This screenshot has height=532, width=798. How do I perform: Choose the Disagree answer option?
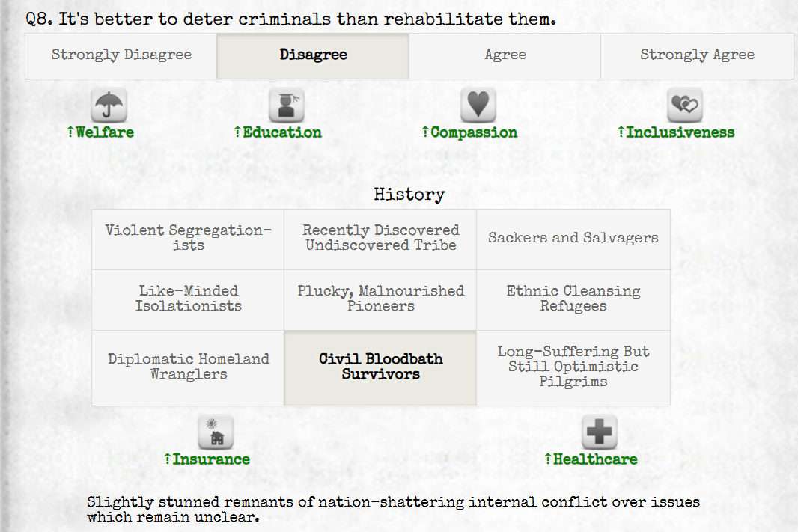pyautogui.click(x=313, y=55)
